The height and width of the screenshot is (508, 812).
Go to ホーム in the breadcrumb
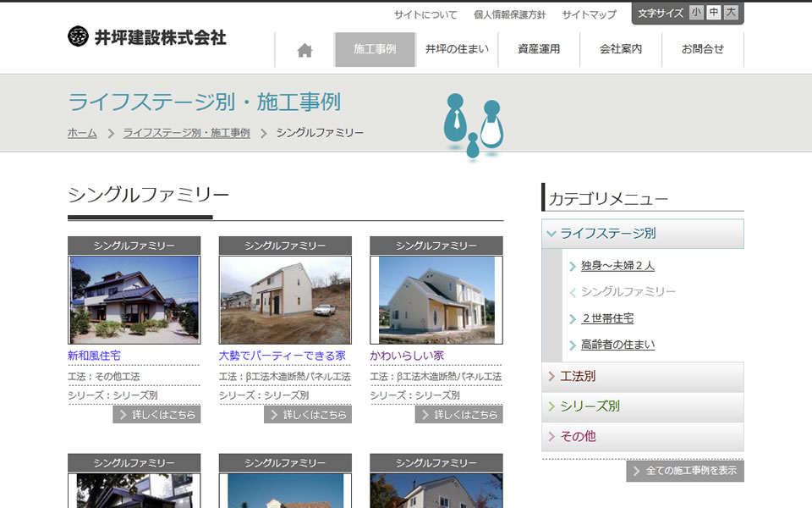(x=82, y=133)
